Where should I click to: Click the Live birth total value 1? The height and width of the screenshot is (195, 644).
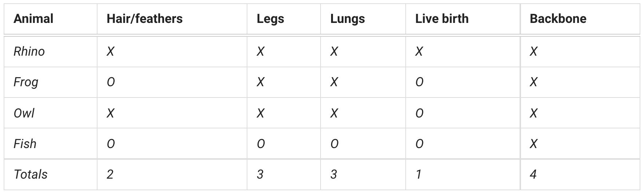[x=419, y=175]
